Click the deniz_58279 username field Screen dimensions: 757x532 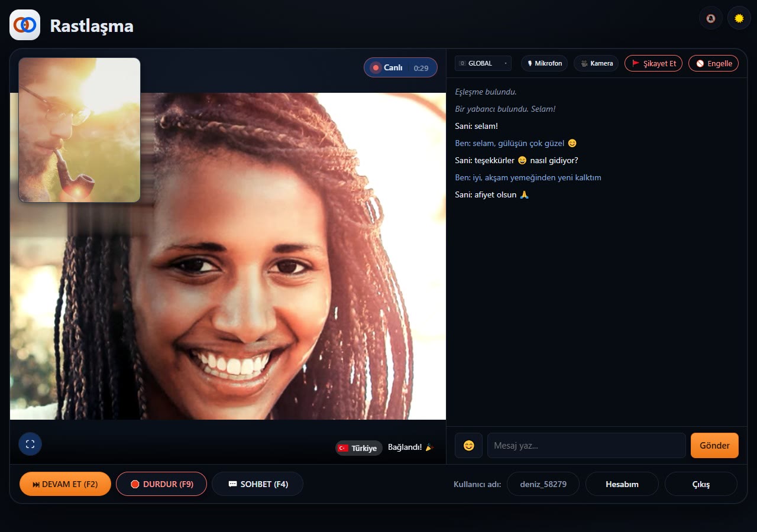[543, 484]
